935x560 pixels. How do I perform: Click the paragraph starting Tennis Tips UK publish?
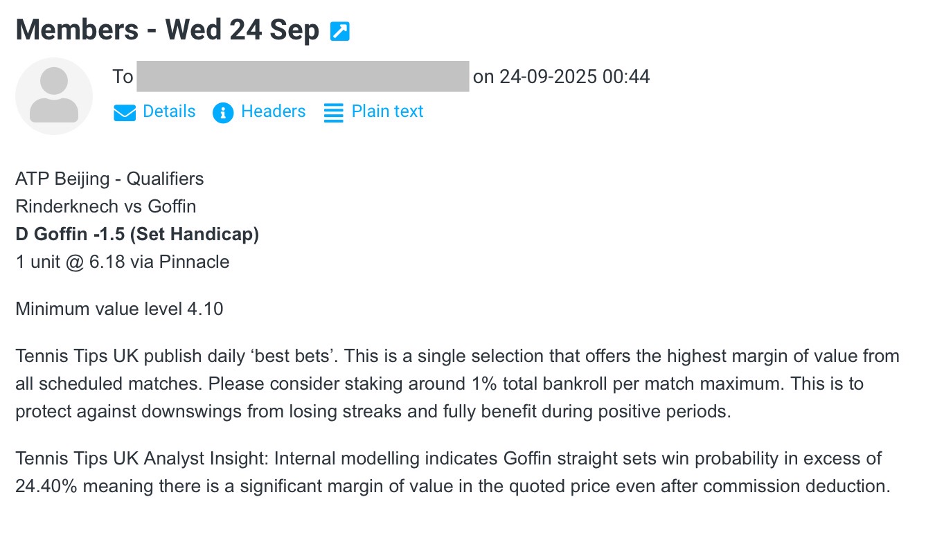point(457,383)
